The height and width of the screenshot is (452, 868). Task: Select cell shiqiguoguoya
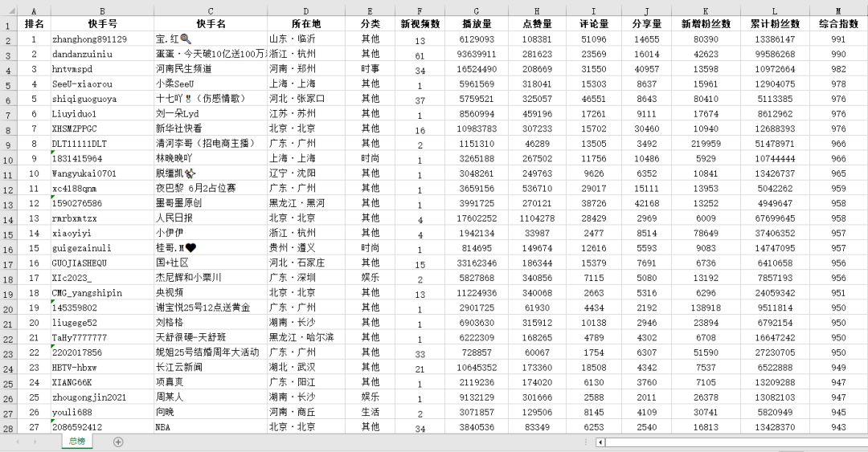(x=102, y=99)
